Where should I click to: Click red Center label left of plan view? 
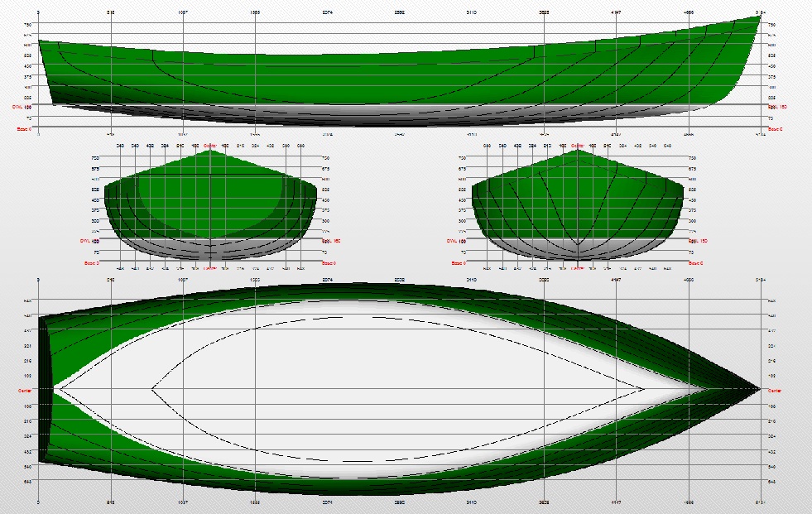pyautogui.click(x=25, y=391)
